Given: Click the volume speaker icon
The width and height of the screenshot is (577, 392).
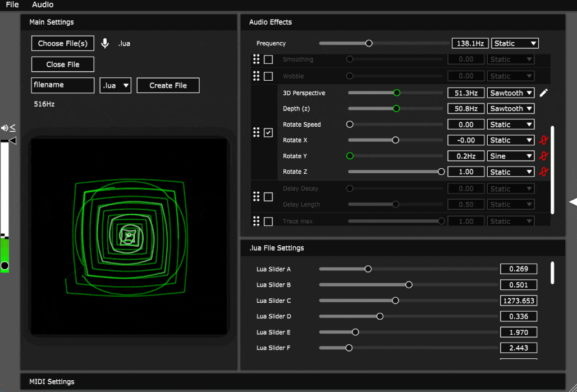Looking at the screenshot, I should click(x=5, y=128).
